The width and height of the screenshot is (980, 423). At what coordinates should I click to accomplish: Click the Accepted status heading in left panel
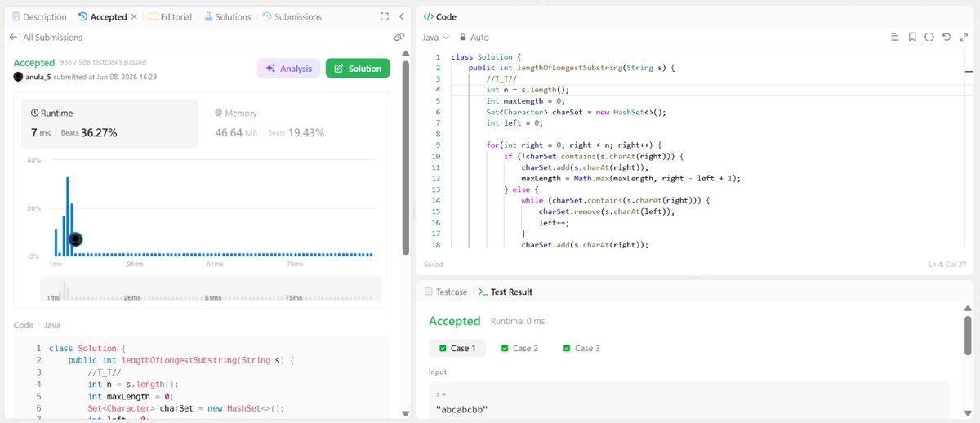[x=34, y=63]
